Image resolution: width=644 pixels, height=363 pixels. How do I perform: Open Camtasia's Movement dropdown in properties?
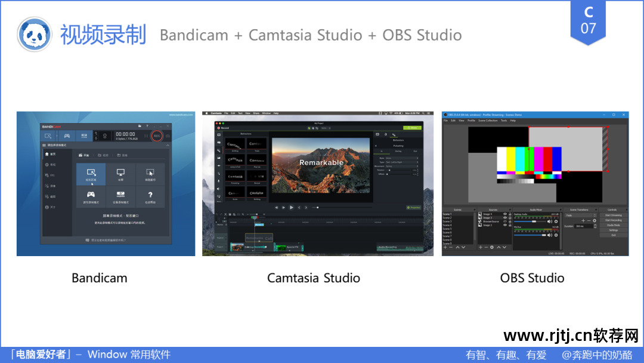click(x=402, y=166)
